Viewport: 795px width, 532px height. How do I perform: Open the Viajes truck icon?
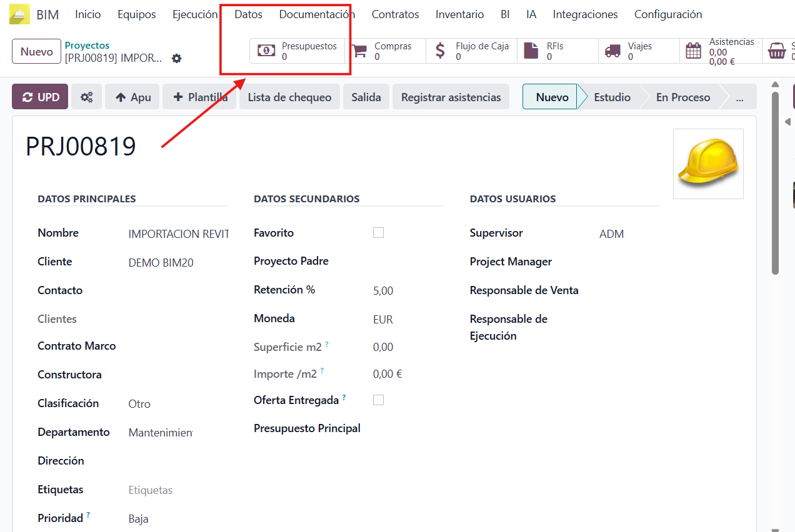pos(612,51)
